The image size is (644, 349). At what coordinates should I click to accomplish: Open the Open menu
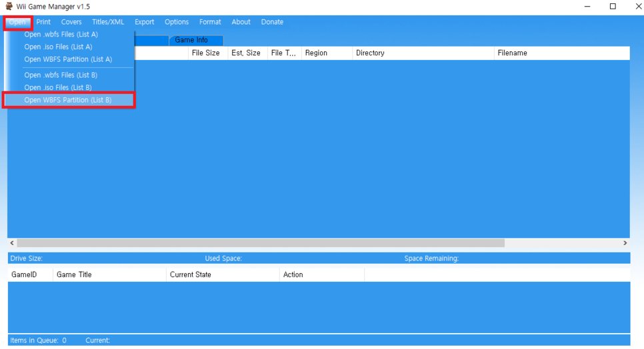coord(17,22)
